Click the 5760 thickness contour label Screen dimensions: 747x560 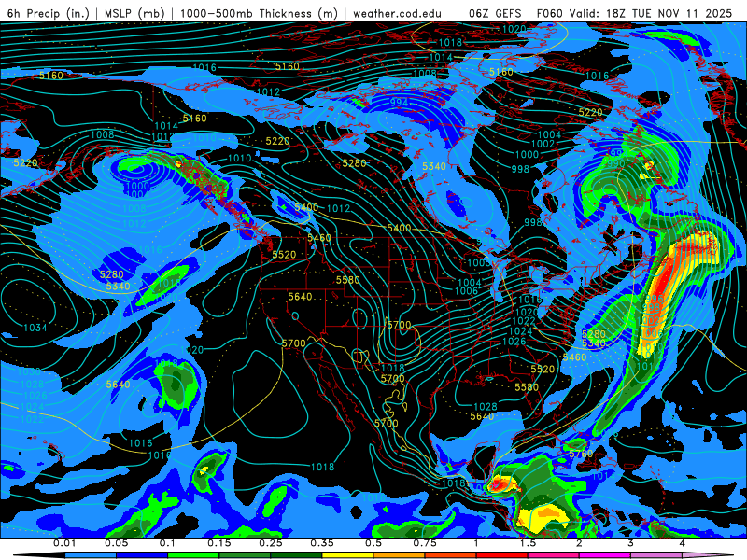[581, 454]
